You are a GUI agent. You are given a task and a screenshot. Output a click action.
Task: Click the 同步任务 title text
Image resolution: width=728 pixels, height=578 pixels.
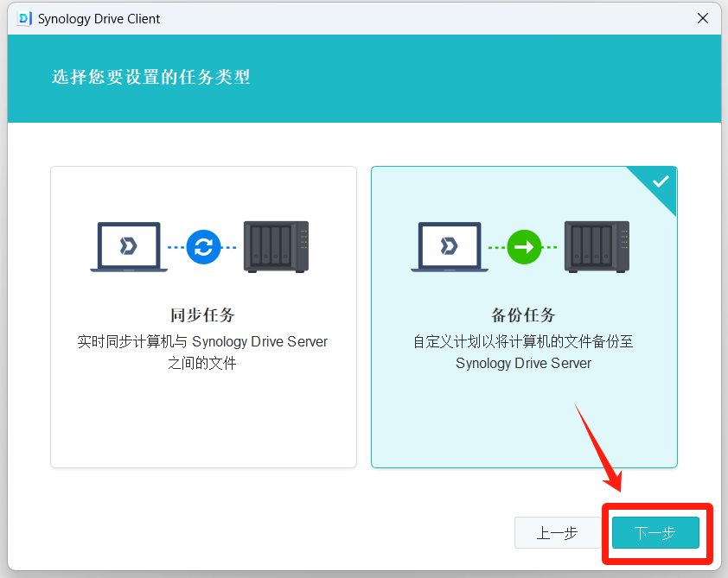pyautogui.click(x=203, y=315)
